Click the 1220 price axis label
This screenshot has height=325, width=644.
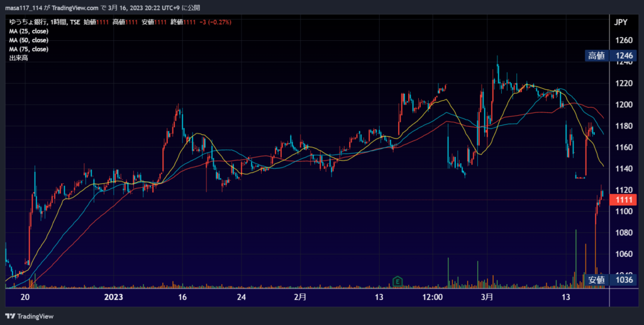pos(624,84)
